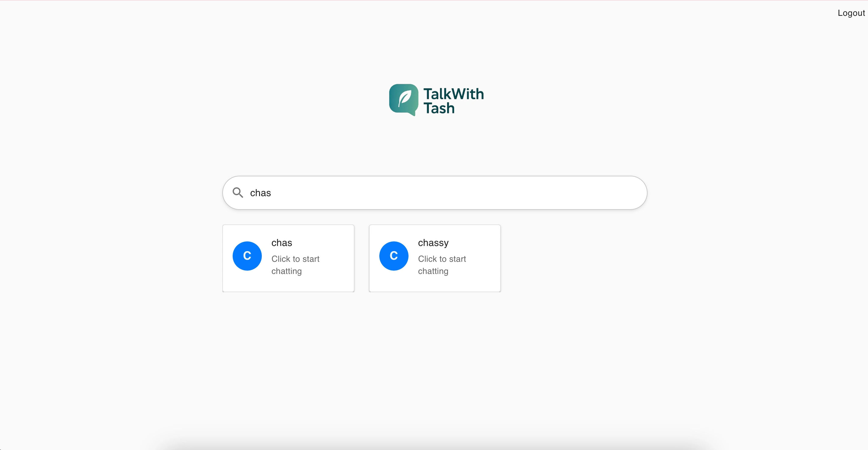Open chat with user chassy
The width and height of the screenshot is (868, 450).
pyautogui.click(x=435, y=258)
